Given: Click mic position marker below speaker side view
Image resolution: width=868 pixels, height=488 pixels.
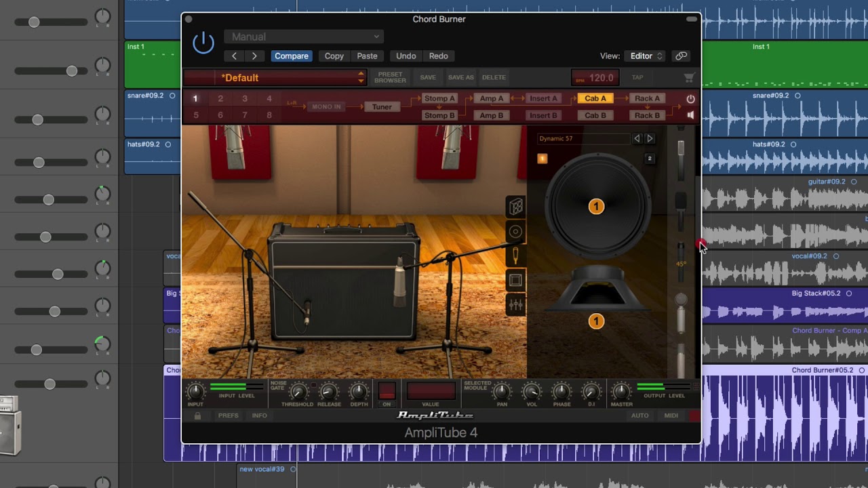Looking at the screenshot, I should (x=596, y=321).
